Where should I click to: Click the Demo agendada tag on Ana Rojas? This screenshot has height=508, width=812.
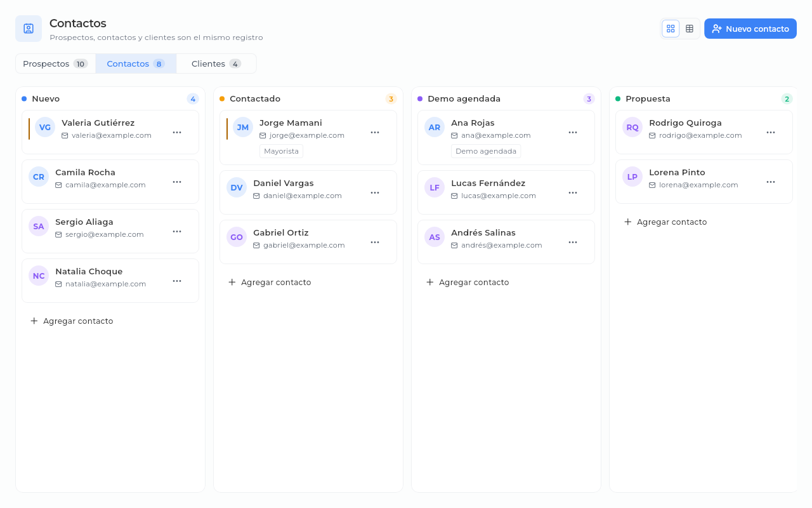tap(486, 151)
